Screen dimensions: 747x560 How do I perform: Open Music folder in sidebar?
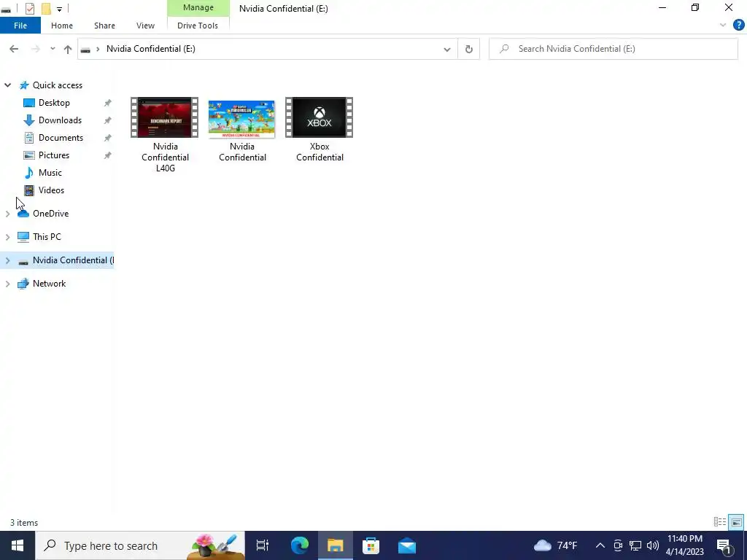50,173
